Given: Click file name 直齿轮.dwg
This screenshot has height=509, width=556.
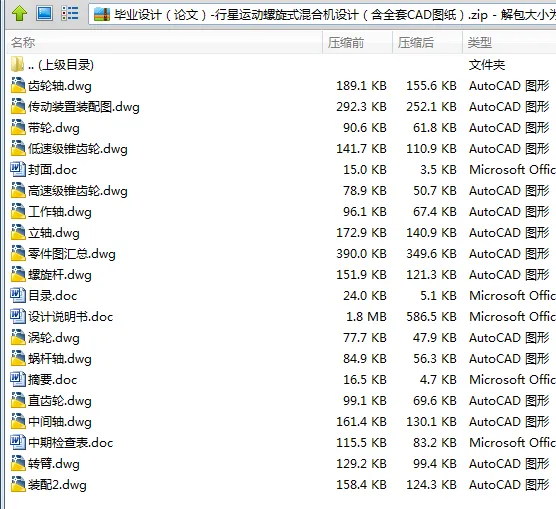Looking at the screenshot, I should tap(60, 401).
